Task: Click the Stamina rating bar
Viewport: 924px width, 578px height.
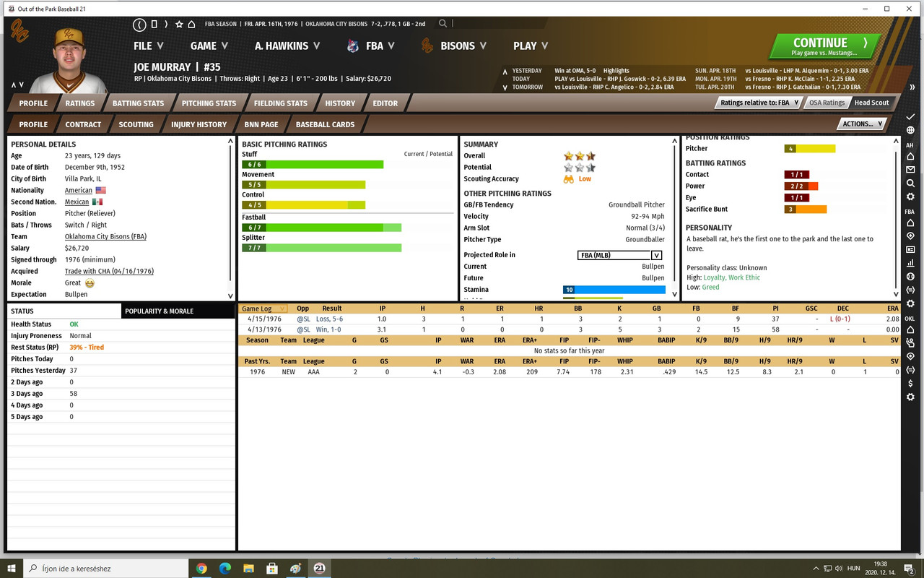Action: point(614,290)
